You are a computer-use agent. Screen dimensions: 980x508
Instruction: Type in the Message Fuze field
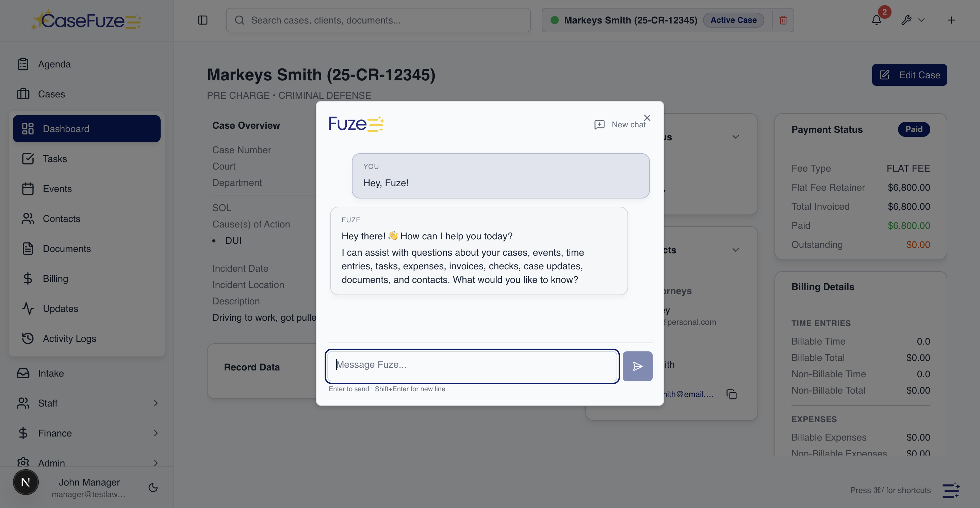[472, 366]
